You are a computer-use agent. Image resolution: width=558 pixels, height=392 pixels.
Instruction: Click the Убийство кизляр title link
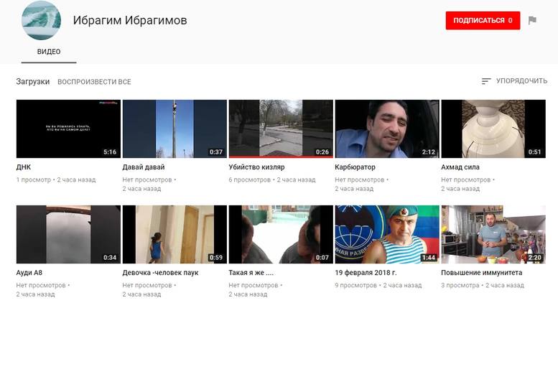pos(256,167)
